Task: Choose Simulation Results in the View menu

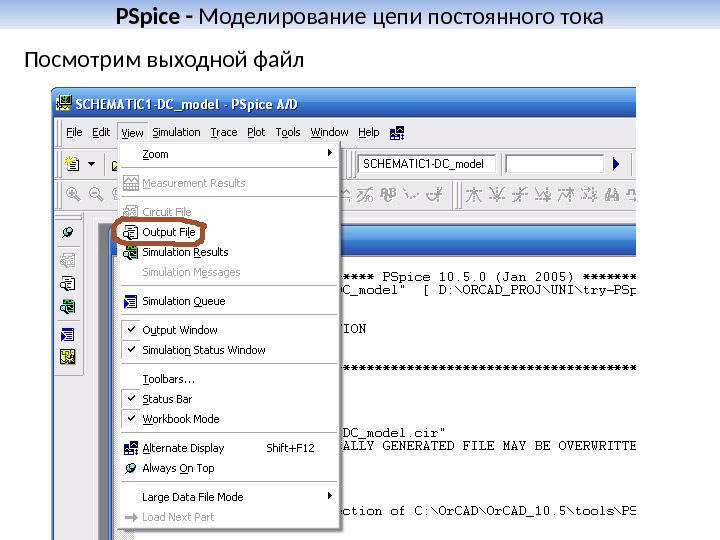Action: pos(230,252)
